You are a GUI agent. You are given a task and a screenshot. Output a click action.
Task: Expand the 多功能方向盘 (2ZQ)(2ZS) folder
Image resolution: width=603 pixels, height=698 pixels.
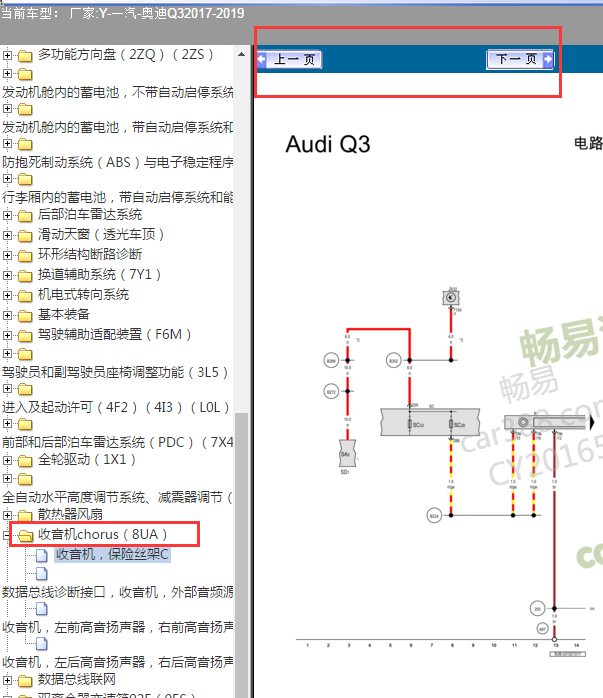(7, 56)
